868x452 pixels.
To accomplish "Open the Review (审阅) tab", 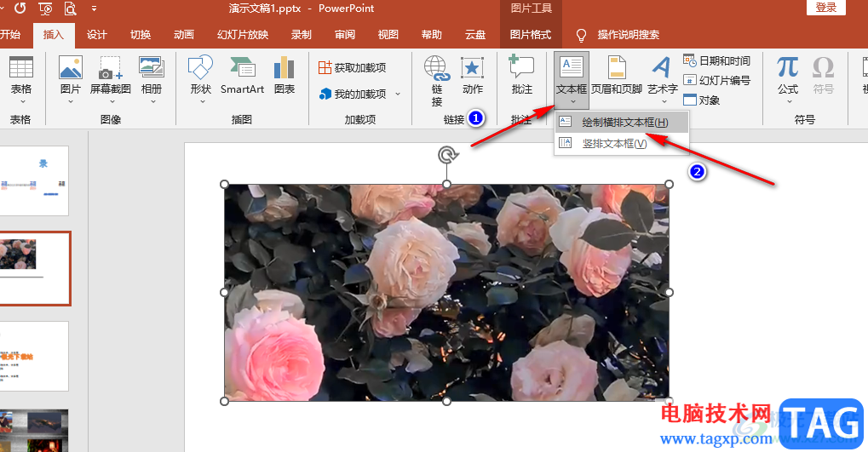I will [x=345, y=35].
